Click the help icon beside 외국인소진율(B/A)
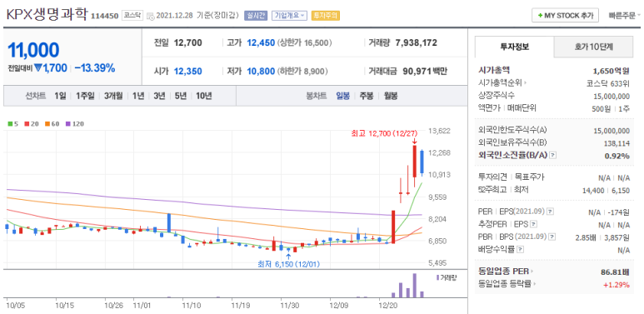The image size is (644, 314). click(553, 156)
